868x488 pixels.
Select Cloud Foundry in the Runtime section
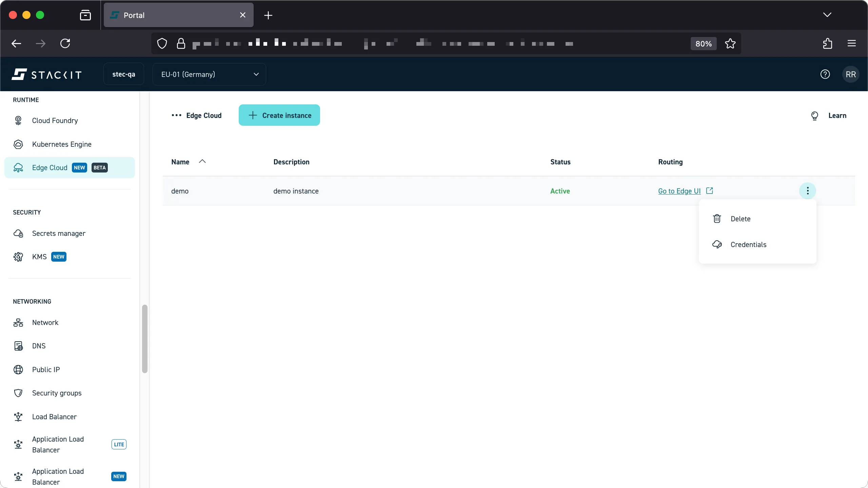coord(55,120)
